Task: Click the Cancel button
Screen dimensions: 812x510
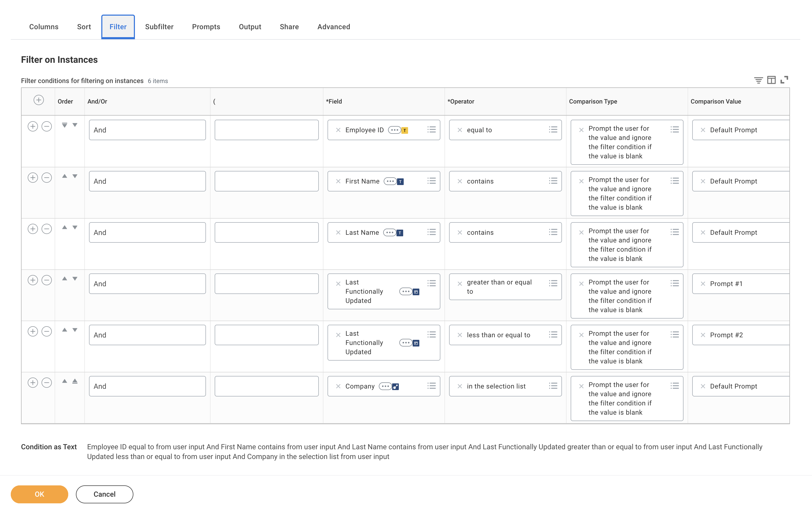Action: (105, 494)
